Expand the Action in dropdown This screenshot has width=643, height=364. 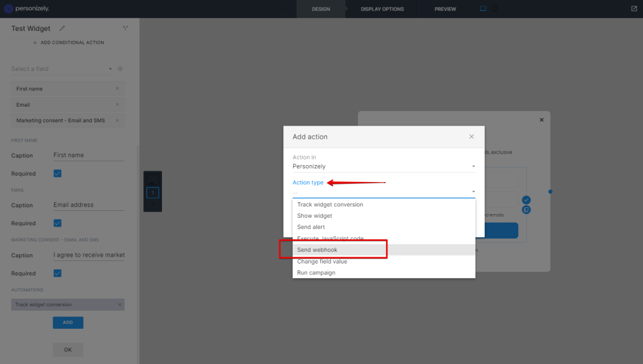point(383,166)
